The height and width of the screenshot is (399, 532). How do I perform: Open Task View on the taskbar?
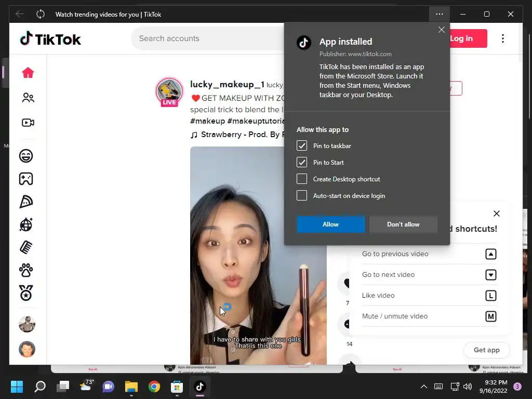(63, 387)
